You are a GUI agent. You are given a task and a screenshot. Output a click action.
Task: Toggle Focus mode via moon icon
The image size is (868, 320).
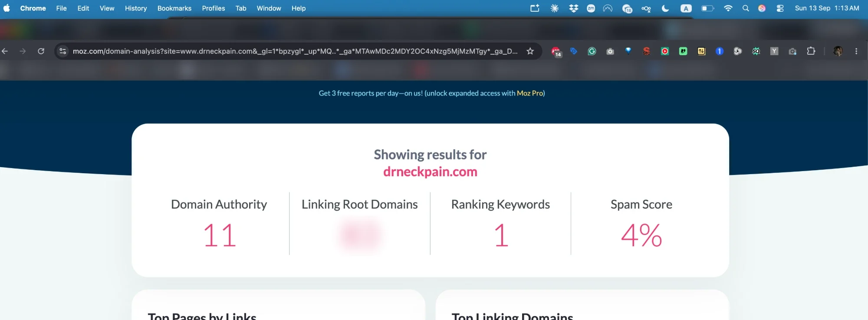click(665, 8)
